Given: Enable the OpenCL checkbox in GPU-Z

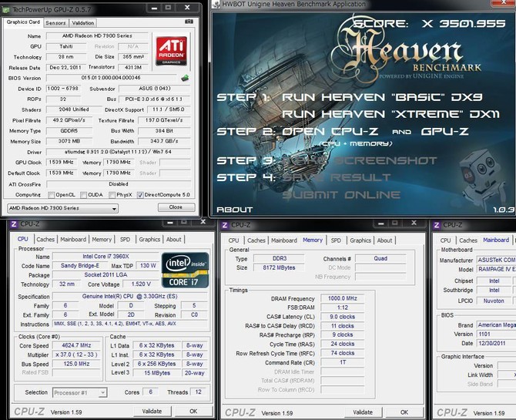Looking at the screenshot, I should [51, 195].
